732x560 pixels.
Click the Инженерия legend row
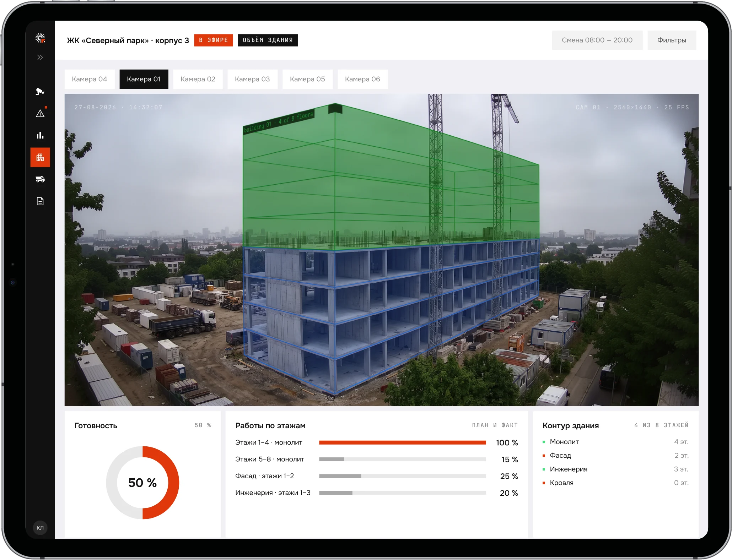(x=615, y=469)
